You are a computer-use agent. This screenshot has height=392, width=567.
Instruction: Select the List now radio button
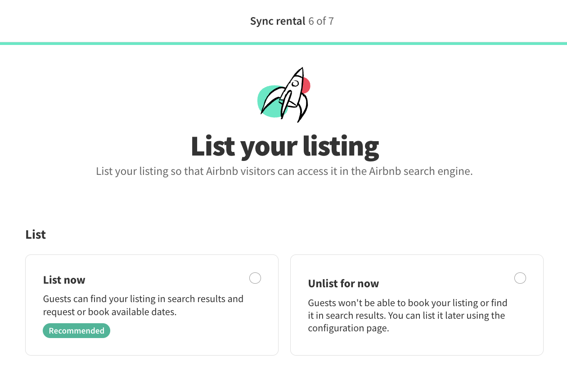tap(255, 278)
